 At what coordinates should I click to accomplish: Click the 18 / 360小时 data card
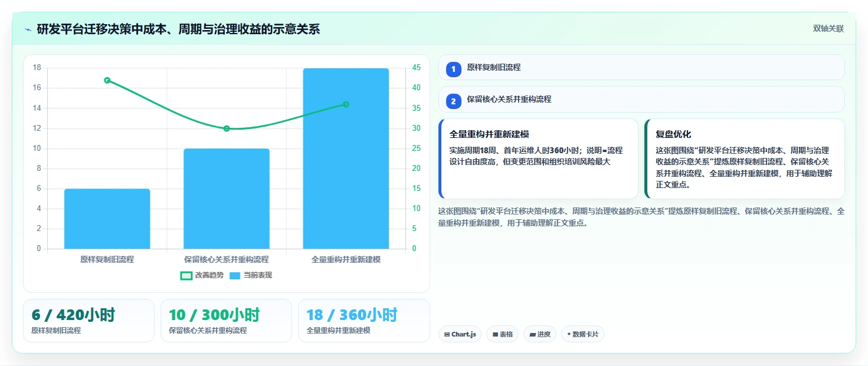tap(363, 320)
